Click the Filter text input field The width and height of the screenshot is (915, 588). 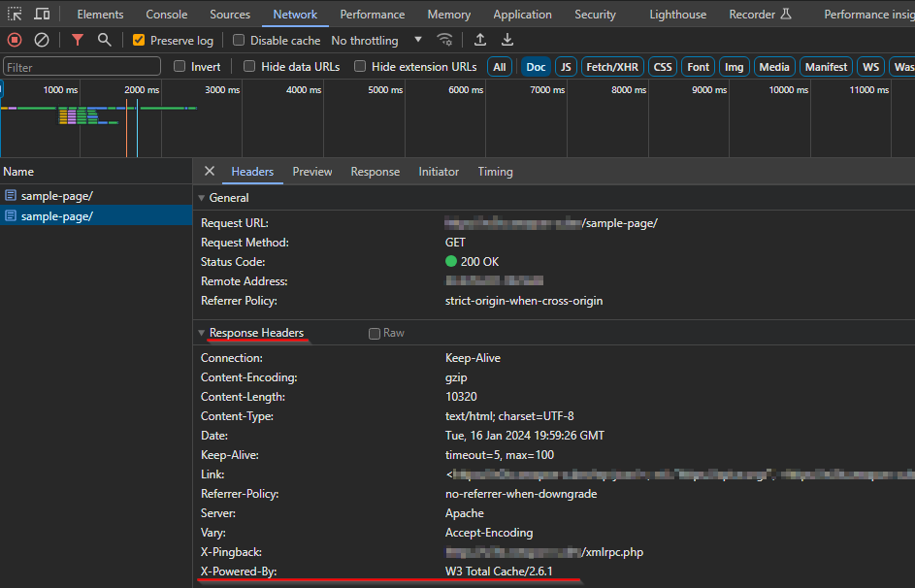[82, 67]
